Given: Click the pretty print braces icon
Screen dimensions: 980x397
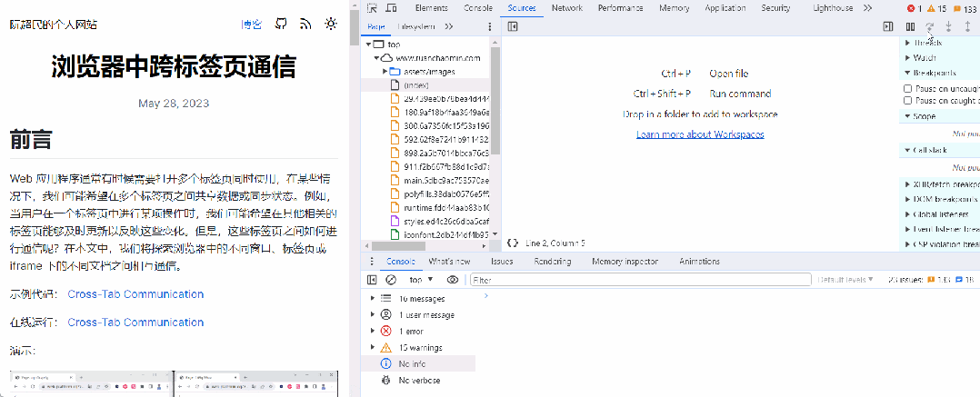Looking at the screenshot, I should pyautogui.click(x=513, y=243).
